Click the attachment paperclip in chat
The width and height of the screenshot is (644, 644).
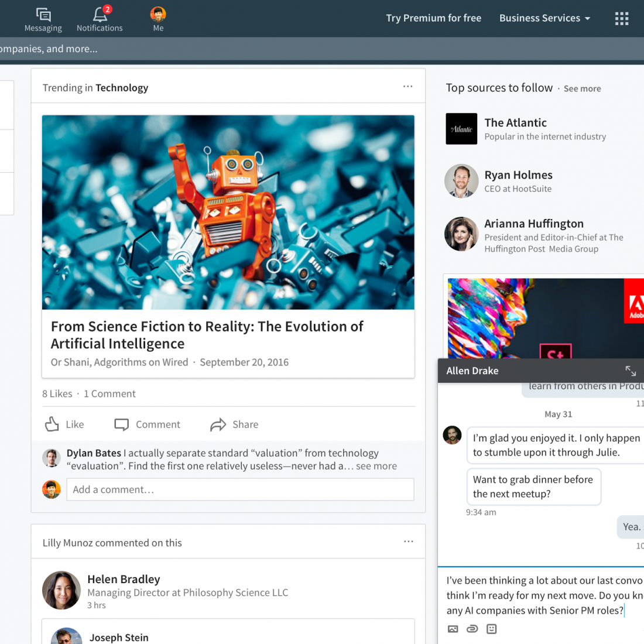coord(472,629)
